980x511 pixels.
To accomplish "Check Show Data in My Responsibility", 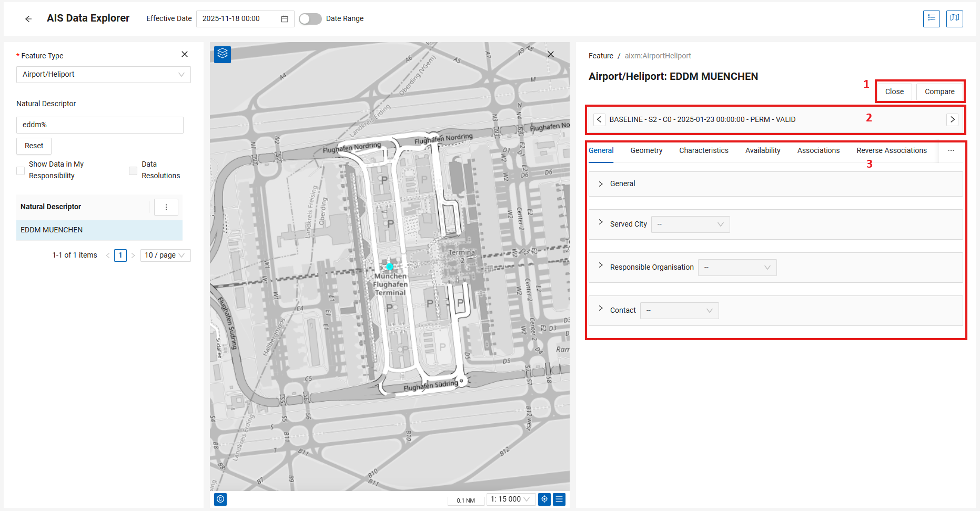I will [x=21, y=170].
